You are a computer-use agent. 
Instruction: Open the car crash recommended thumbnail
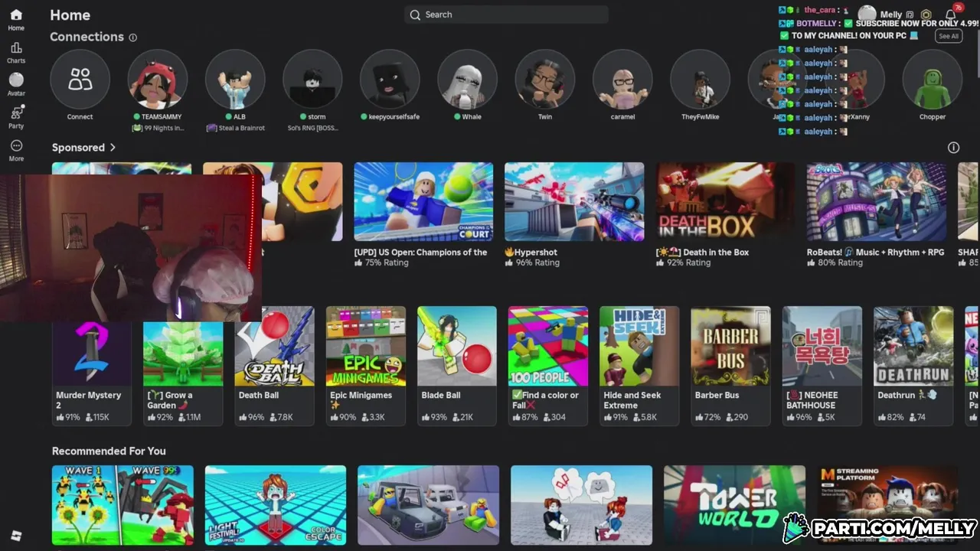pos(428,505)
